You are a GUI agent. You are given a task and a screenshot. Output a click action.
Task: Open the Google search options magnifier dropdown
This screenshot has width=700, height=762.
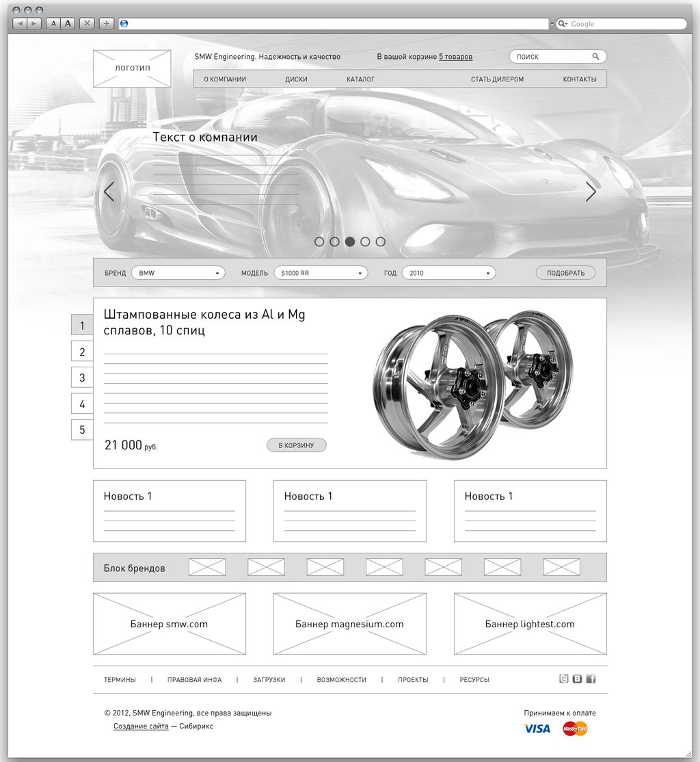(563, 23)
